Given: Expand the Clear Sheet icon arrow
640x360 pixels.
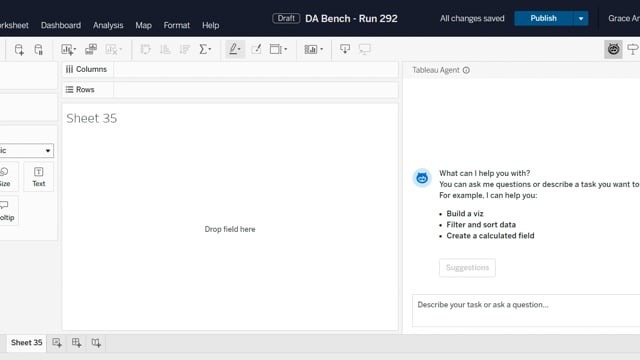Looking at the screenshot, I should tap(120, 49).
